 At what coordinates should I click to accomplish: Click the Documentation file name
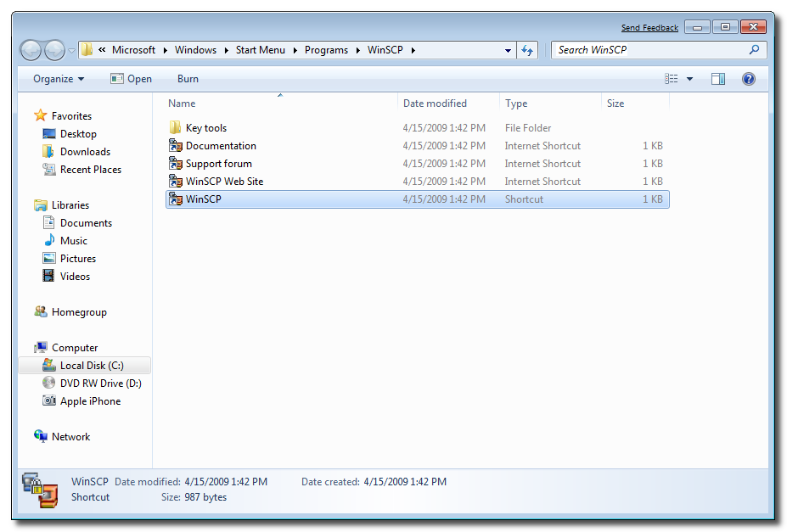pyautogui.click(x=221, y=146)
